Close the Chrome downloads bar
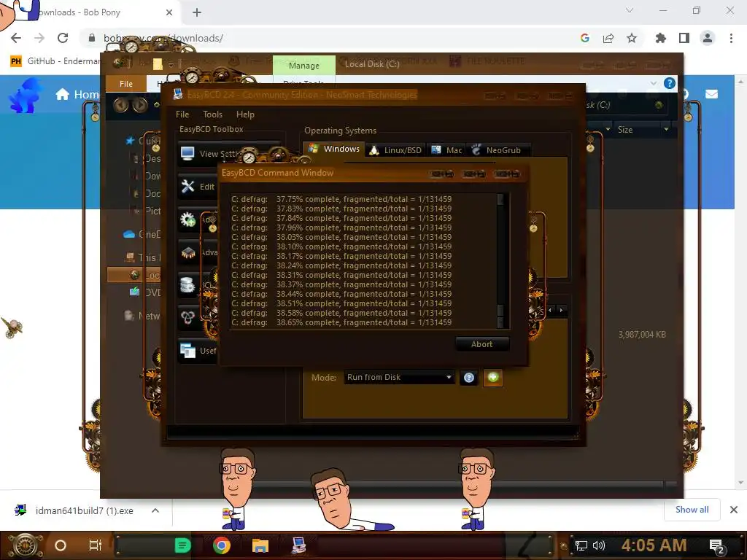747x560 pixels. pyautogui.click(x=734, y=510)
